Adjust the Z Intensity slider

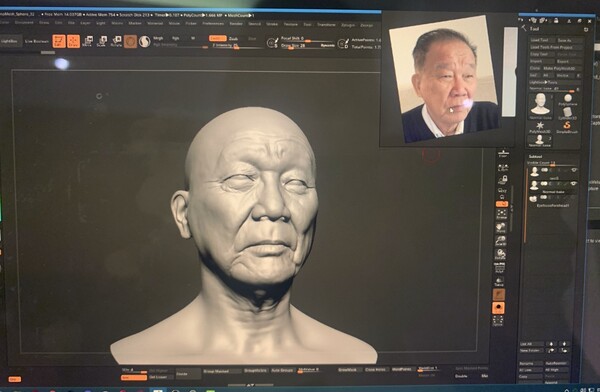coord(227,46)
